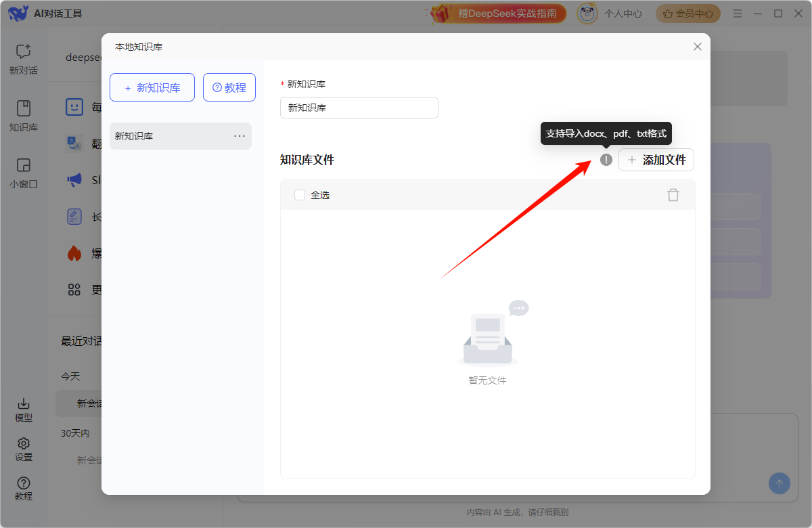
Task: Click the 教程 button in dialog
Action: (x=229, y=87)
